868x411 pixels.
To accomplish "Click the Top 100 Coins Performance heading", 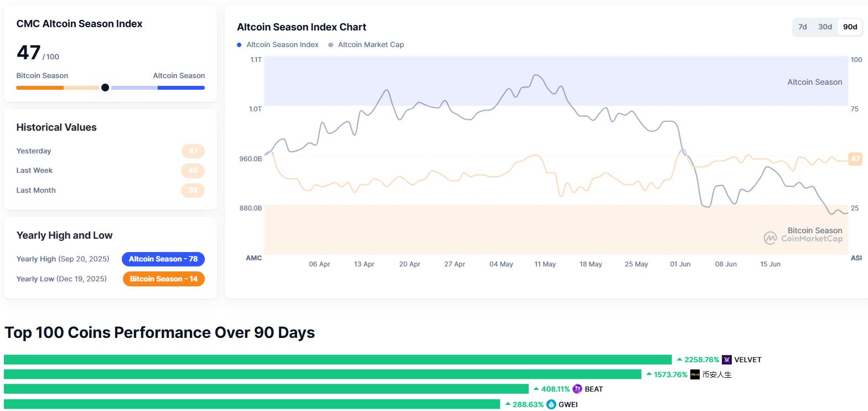I will [159, 333].
